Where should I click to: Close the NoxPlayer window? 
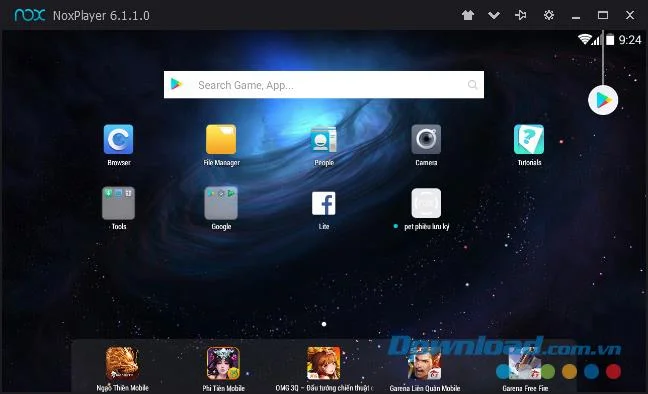[630, 15]
